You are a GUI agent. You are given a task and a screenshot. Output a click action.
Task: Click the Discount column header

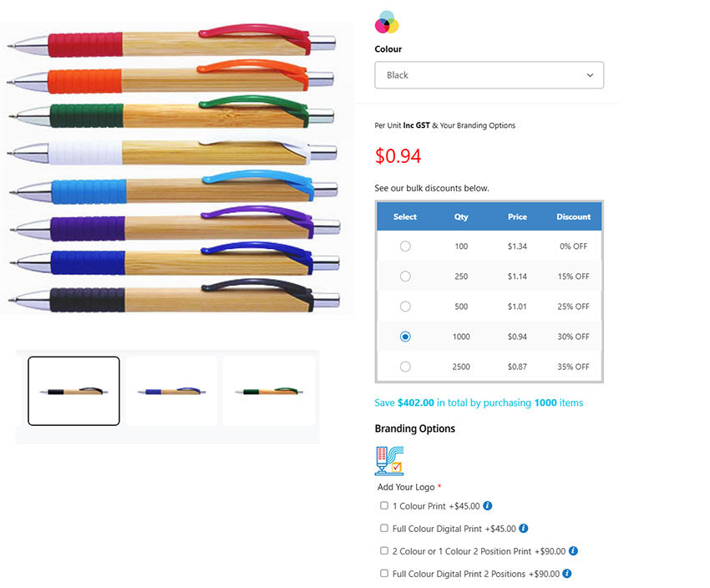(573, 216)
